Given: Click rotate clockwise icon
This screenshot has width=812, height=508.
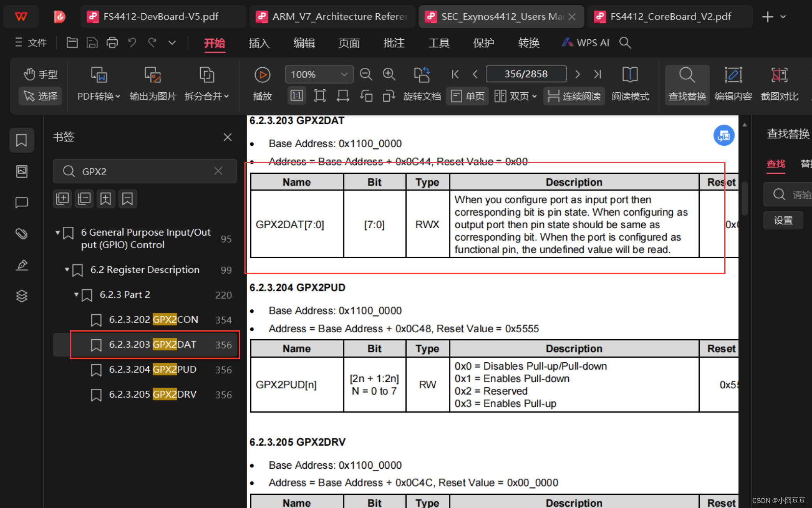Looking at the screenshot, I should click(x=389, y=96).
